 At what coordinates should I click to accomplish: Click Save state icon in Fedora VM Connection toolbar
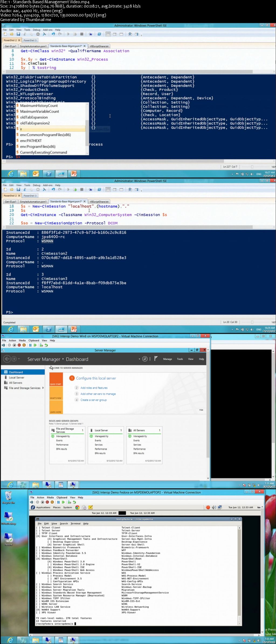pos(52,502)
